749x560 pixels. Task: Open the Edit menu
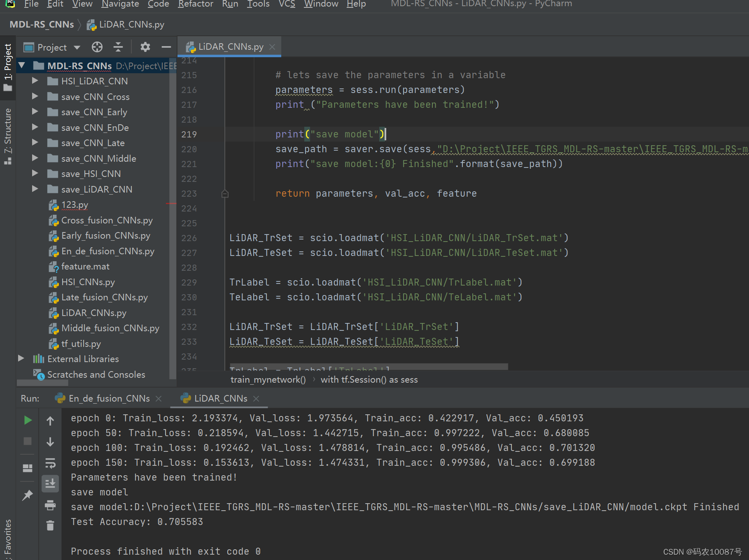[55, 4]
